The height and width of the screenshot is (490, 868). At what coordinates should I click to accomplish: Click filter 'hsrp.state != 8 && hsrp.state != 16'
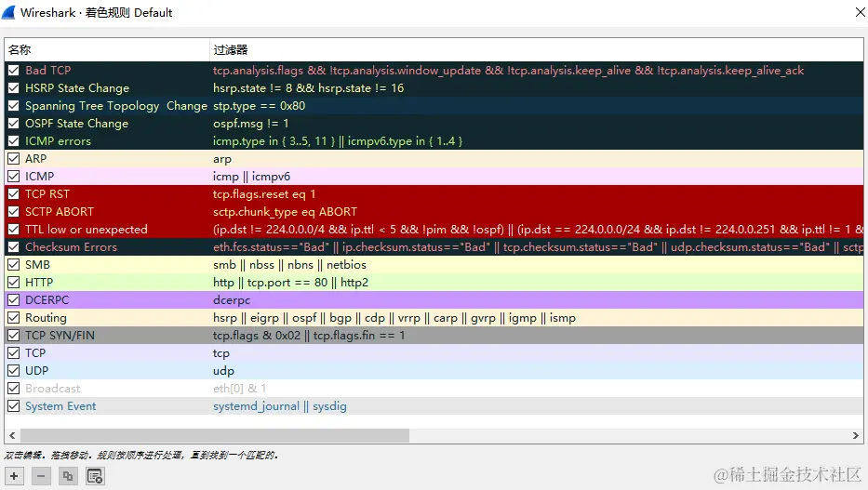click(308, 88)
